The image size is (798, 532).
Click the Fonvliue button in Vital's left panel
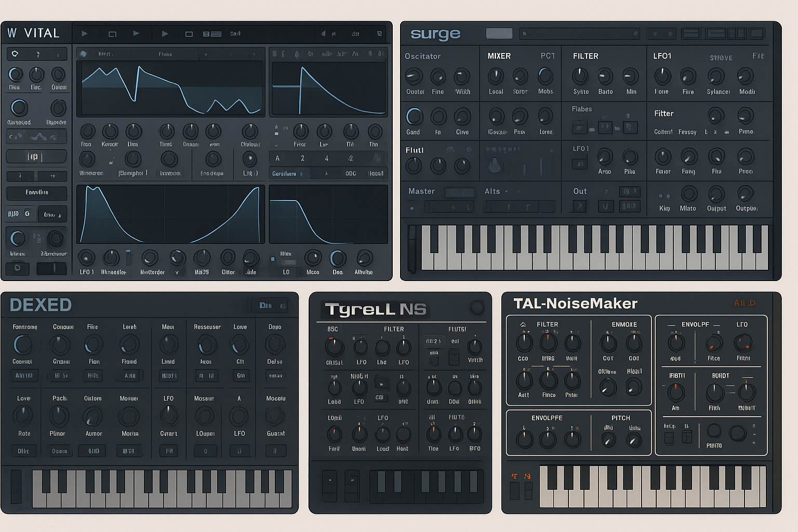pos(36,193)
